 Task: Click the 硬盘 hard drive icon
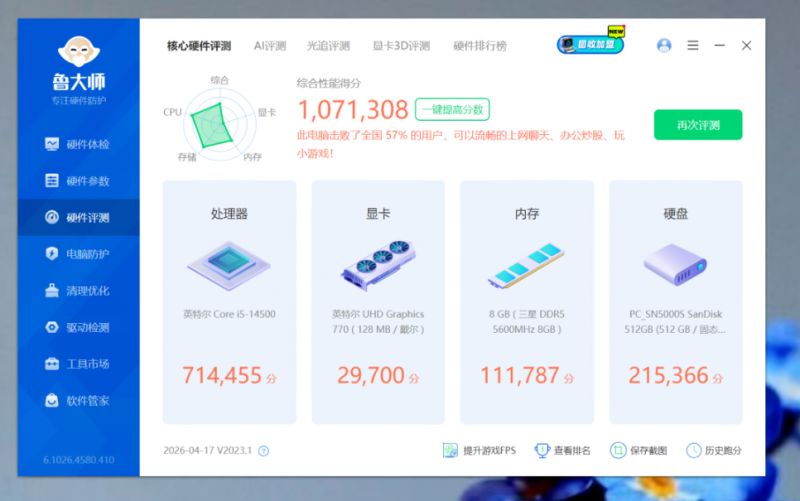pyautogui.click(x=675, y=265)
